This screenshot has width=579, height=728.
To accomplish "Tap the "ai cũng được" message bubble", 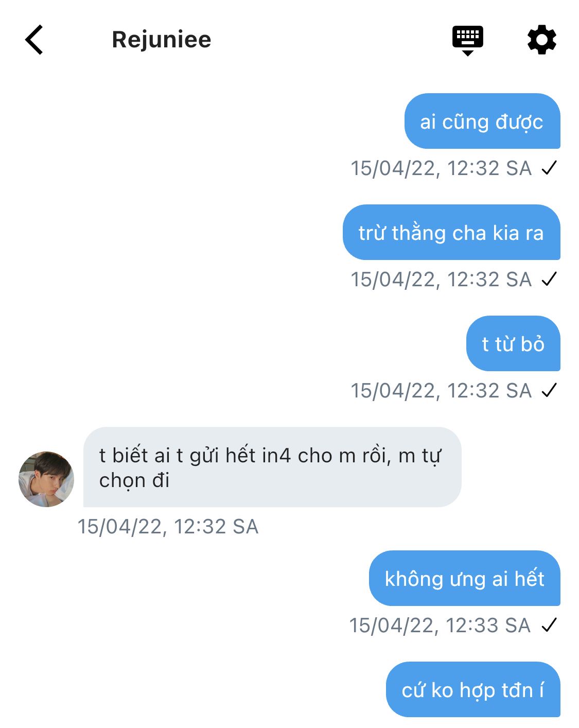I will (x=482, y=122).
